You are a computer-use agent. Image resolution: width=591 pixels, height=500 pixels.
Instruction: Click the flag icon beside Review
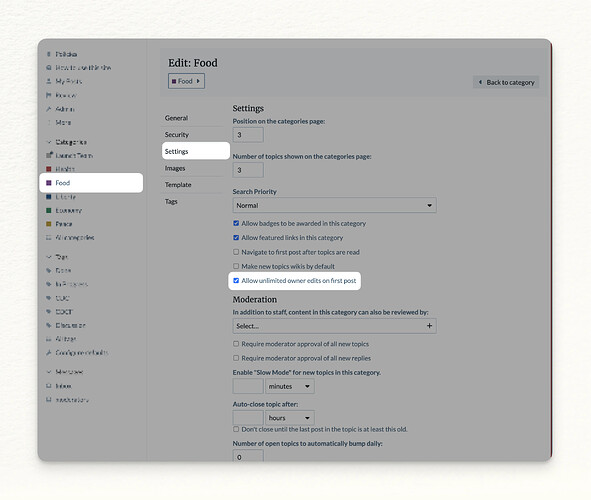tap(49, 95)
